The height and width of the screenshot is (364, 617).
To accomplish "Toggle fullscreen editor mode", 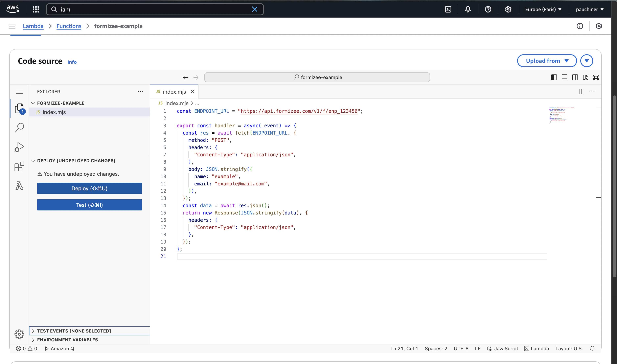I will 596,77.
